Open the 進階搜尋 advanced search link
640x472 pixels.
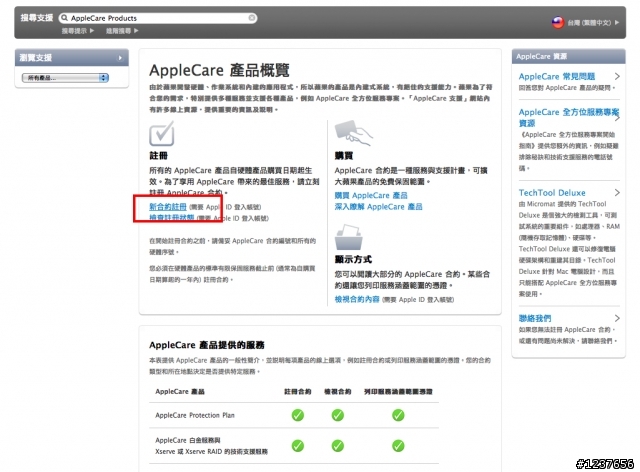tap(122, 31)
